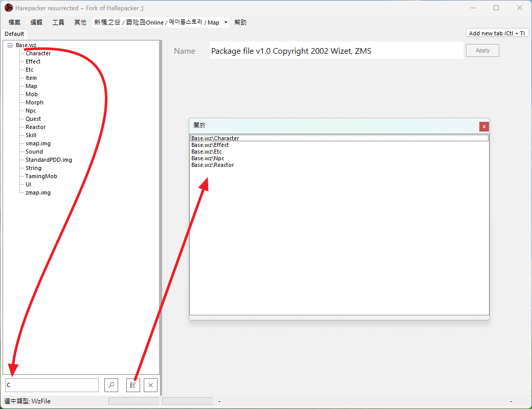This screenshot has width=532, height=409.
Task: Open the 工具 menu
Action: point(58,23)
